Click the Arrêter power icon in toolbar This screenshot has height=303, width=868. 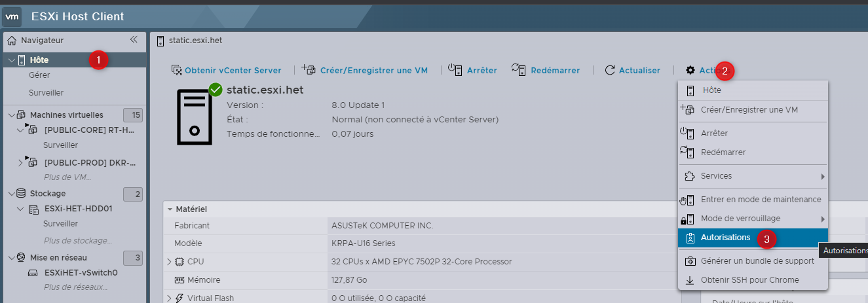point(455,69)
